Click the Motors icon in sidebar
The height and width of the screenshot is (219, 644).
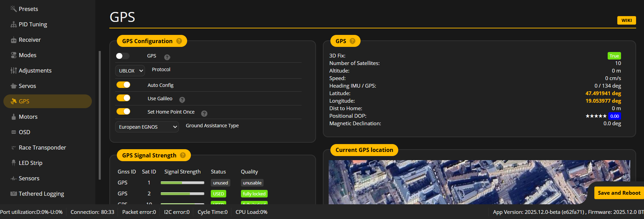(13, 117)
